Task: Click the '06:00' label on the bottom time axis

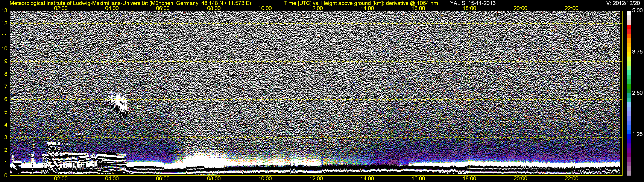Action: (163, 179)
